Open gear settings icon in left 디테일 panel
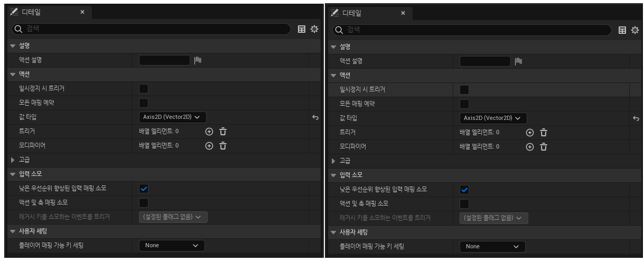This screenshot has height=261, width=644. click(314, 29)
